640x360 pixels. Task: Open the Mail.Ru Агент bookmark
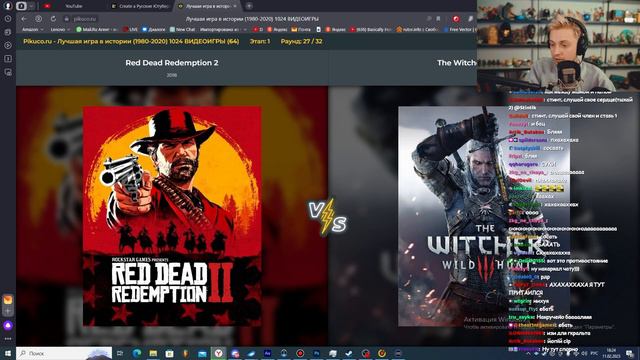pos(97,29)
